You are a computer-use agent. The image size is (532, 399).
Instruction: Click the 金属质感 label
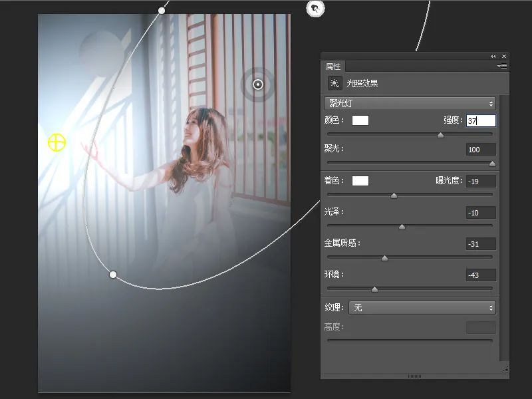coord(342,243)
